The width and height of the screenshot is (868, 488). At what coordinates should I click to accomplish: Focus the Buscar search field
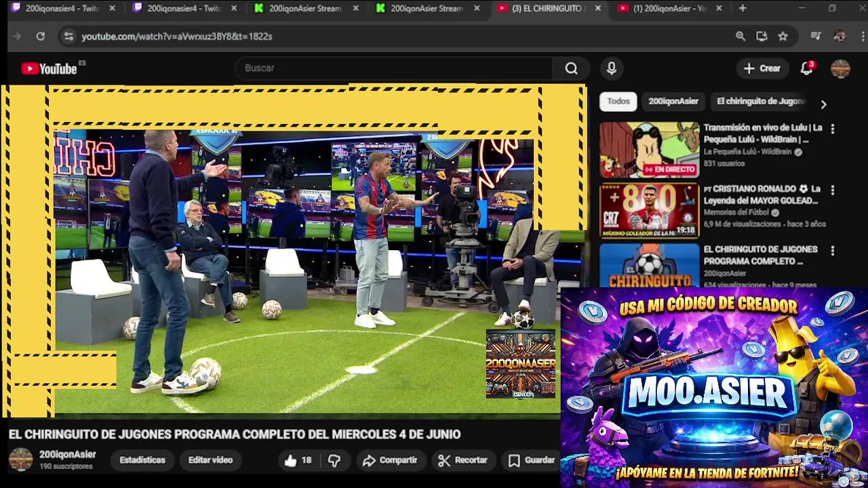tap(394, 68)
